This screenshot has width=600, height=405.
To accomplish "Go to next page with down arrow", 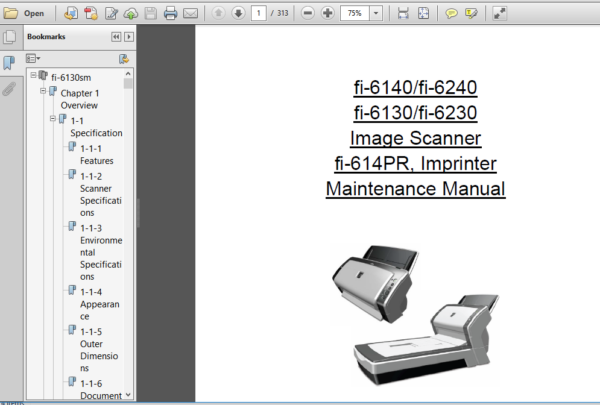I will 238,13.
